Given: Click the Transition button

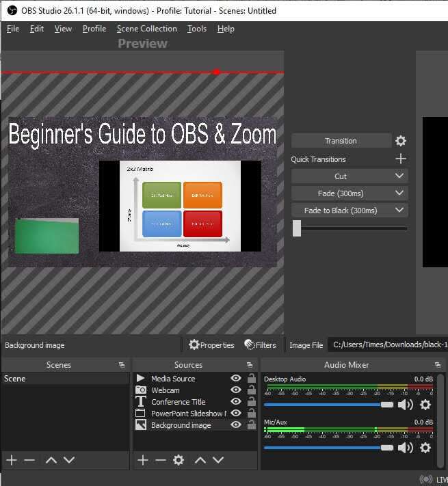Looking at the screenshot, I should pos(341,141).
